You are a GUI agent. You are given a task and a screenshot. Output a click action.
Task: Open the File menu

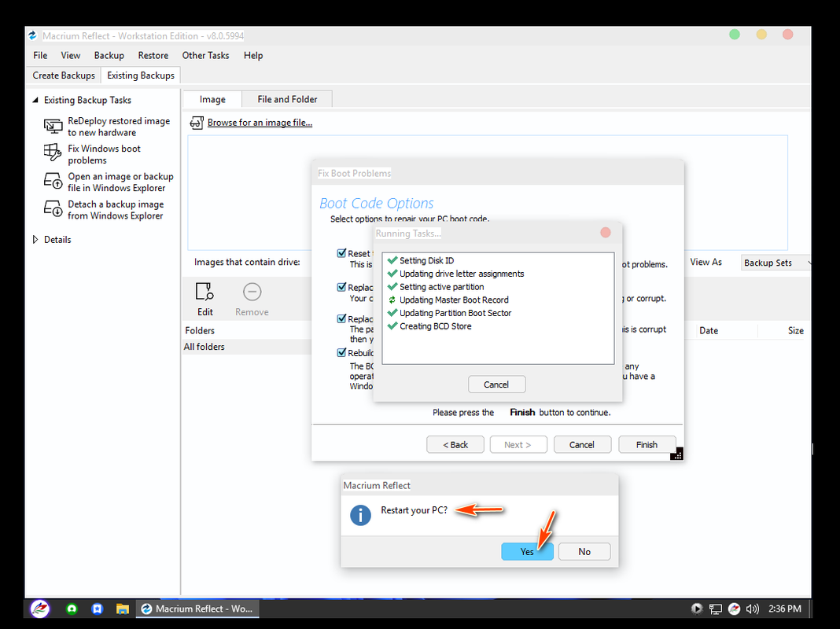[x=40, y=55]
